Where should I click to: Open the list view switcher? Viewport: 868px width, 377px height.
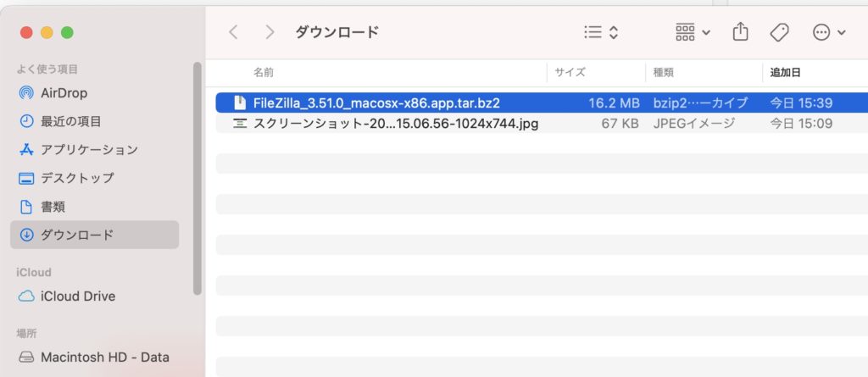click(601, 33)
